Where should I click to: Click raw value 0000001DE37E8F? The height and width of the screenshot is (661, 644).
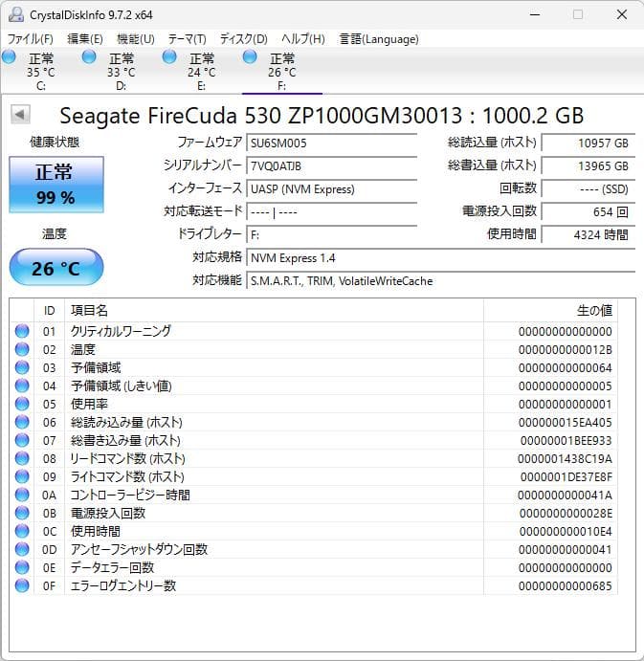[566, 476]
